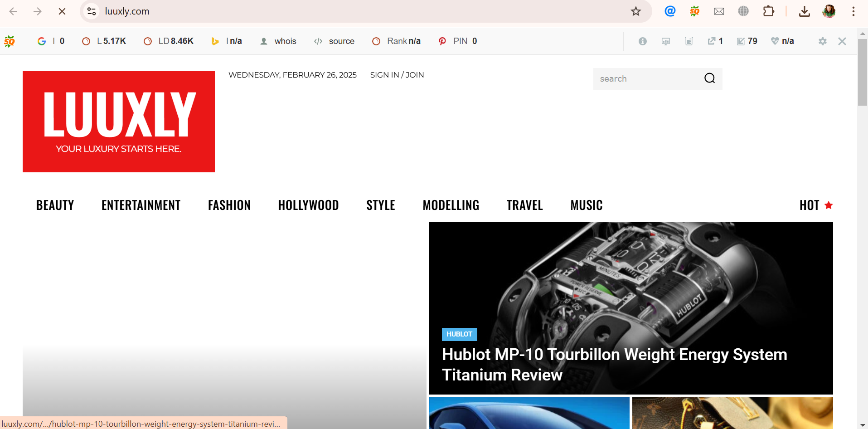Open the globe extension icon
The image size is (868, 429).
click(x=743, y=11)
